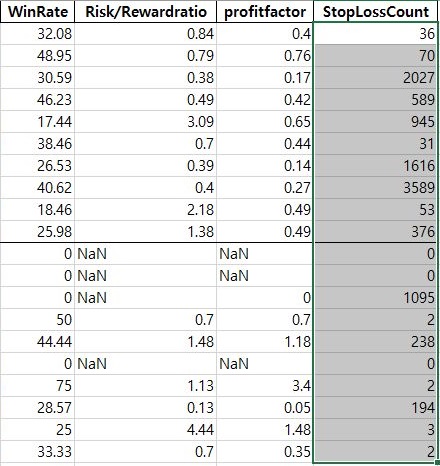Click StopLossCount cell 1095
This screenshot has height=466, width=440.
(375, 298)
